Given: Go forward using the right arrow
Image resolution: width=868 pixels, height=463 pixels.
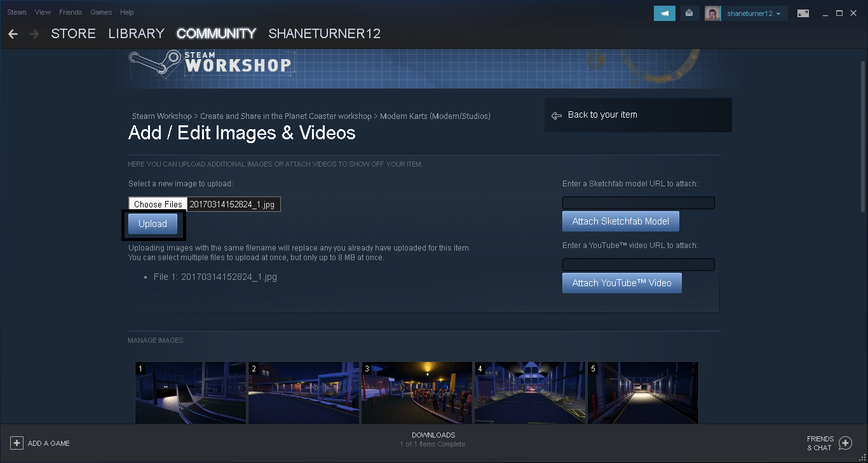Looking at the screenshot, I should (34, 34).
